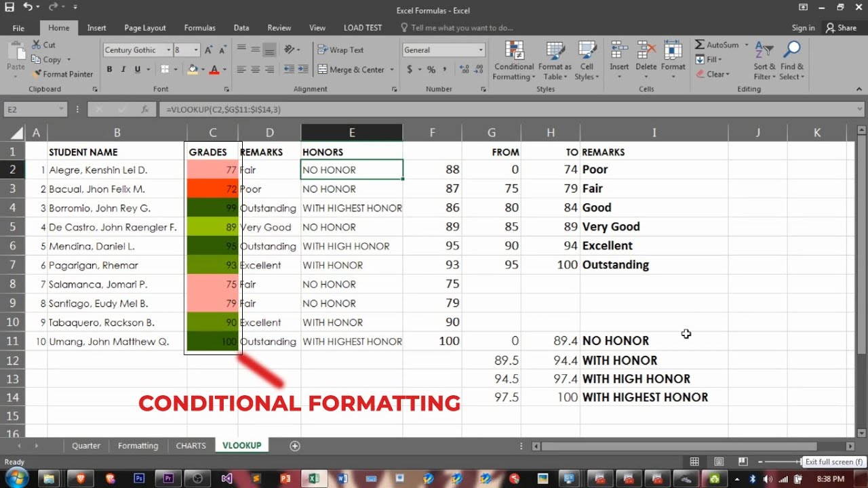Open Conditional Formatting menu
The width and height of the screenshot is (868, 488).
pos(514,61)
